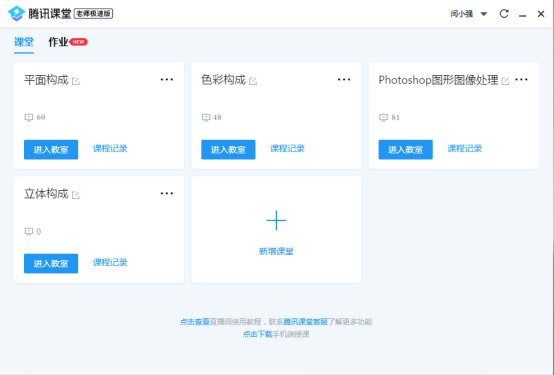The height and width of the screenshot is (375, 554).
Task: Click the edit icon next to 色彩构成
Action: (x=253, y=81)
